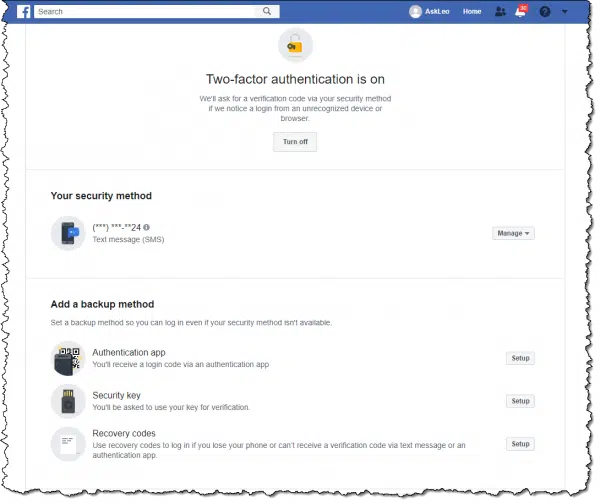Open the AskLeo profile avatar
600x503 pixels.
[x=415, y=11]
